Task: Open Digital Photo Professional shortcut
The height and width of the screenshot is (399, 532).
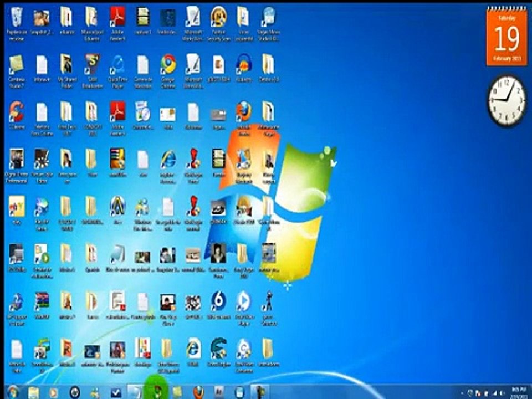Action: 16,166
